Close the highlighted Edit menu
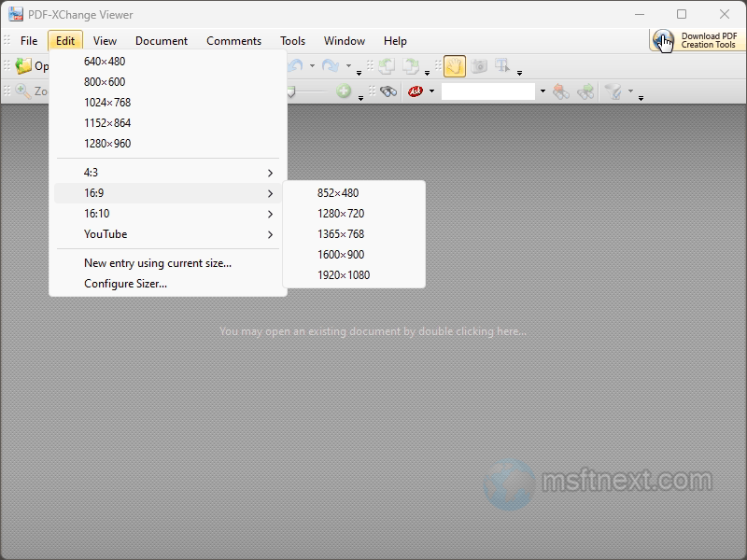Image resolution: width=747 pixels, height=560 pixels. (65, 41)
